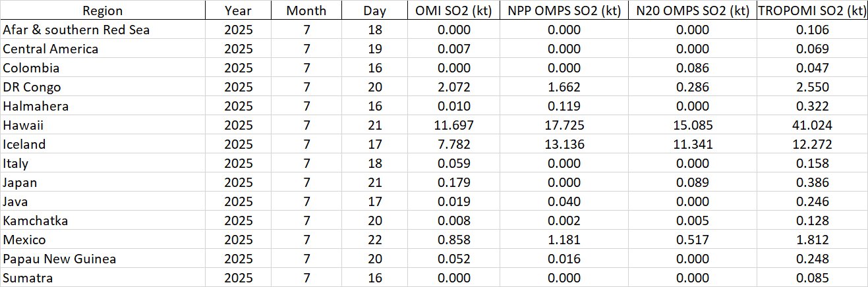Viewport: 868px width, 287px height.
Task: Select the TROPOMI SO2 (kt) header cell
Action: [x=811, y=11]
